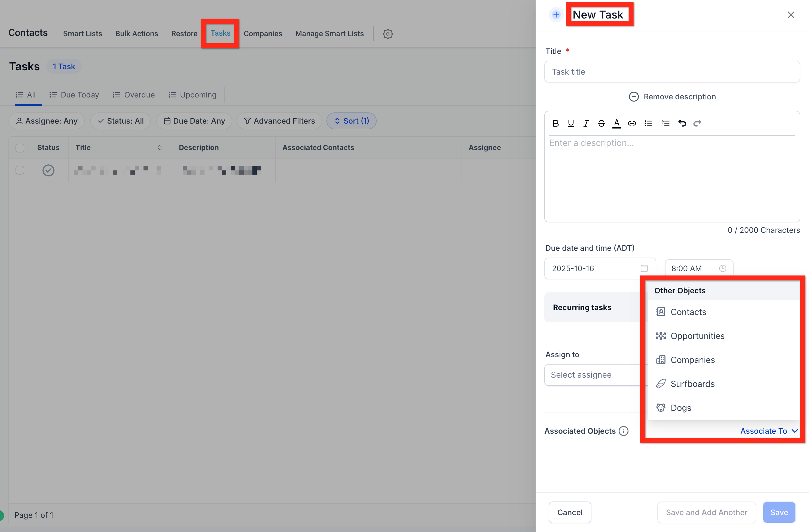This screenshot has height=532, width=809.
Task: Select all tasks with header checkbox
Action: tap(20, 148)
